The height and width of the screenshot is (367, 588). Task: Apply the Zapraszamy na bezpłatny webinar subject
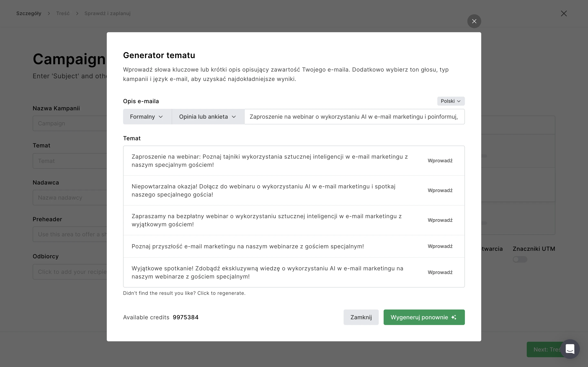(440, 220)
